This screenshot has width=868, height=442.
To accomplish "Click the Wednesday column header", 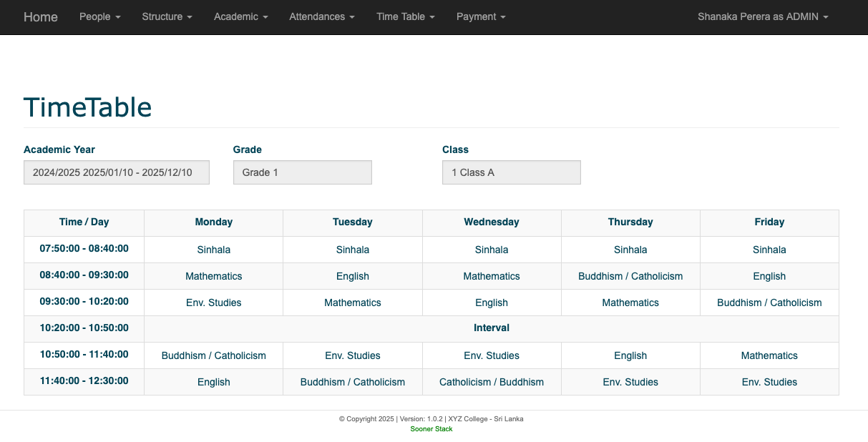I will (x=491, y=222).
